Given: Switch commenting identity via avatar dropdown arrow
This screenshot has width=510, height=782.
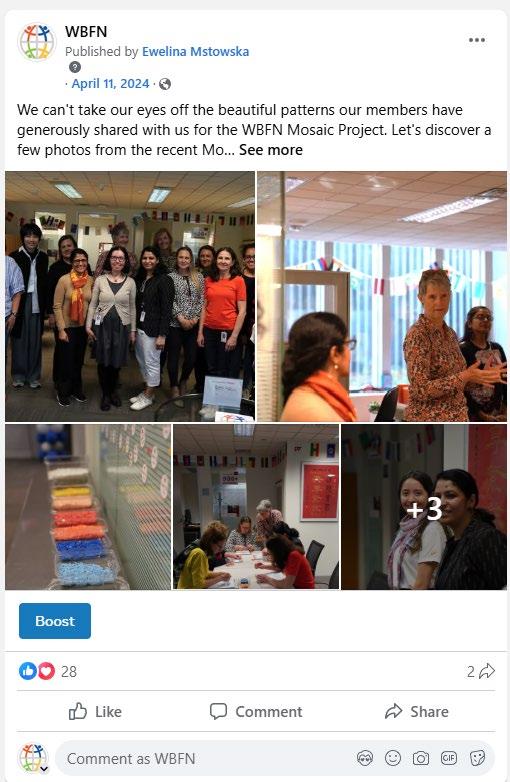Looking at the screenshot, I should (44, 769).
